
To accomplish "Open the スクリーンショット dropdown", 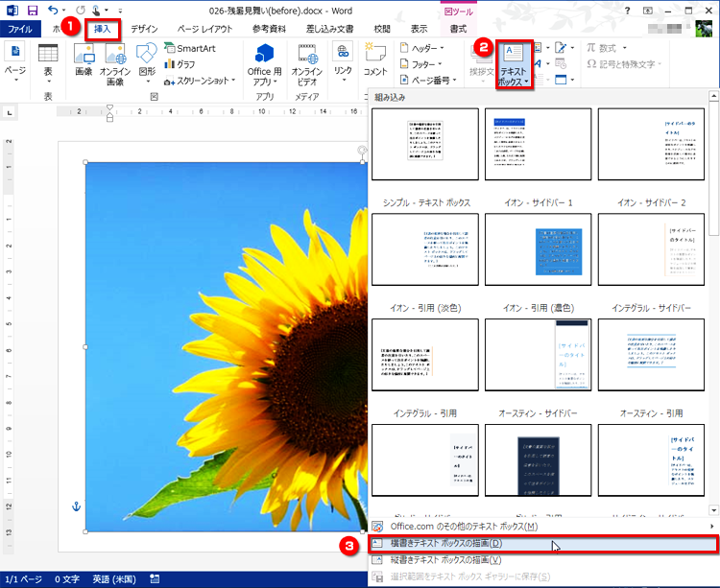I will 200,81.
